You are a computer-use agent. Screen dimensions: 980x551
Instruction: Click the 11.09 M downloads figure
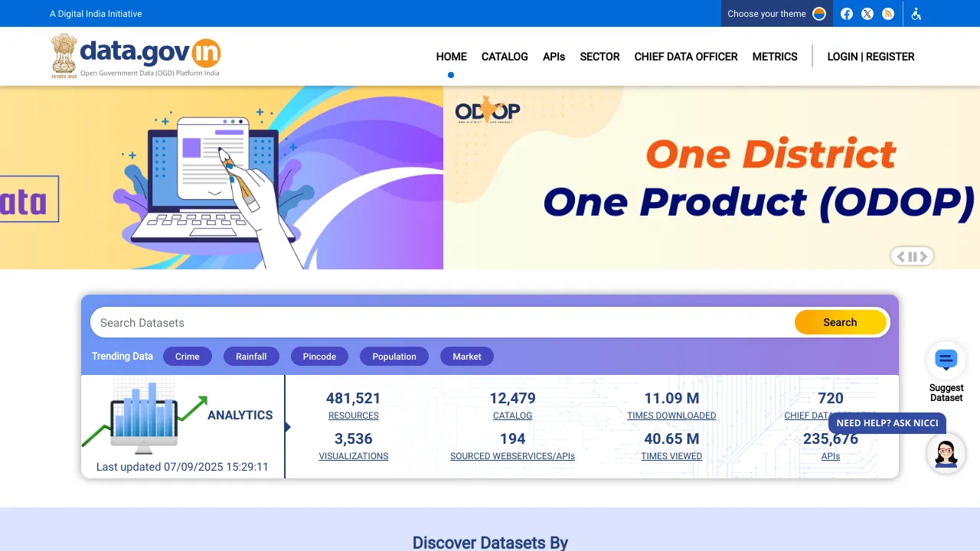coord(671,398)
